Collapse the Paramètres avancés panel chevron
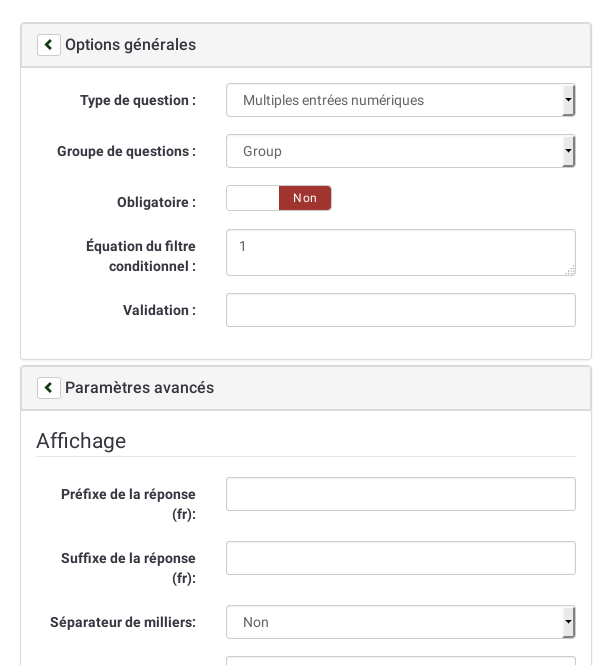The height and width of the screenshot is (665, 616). [49, 388]
